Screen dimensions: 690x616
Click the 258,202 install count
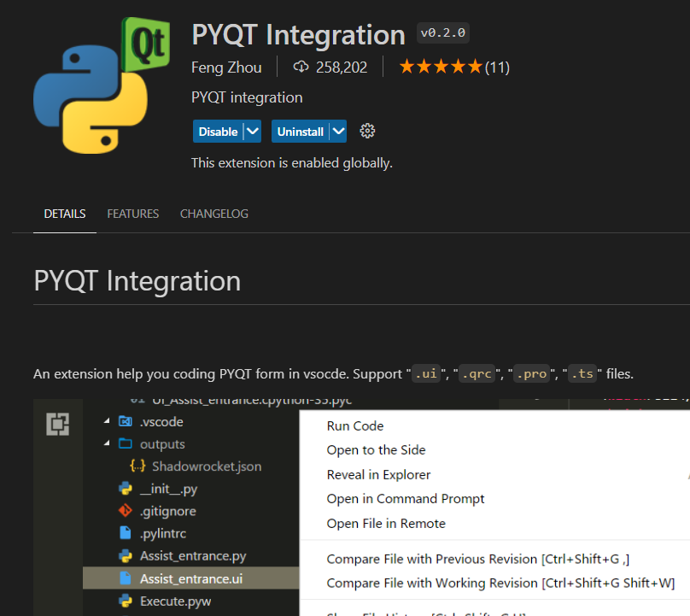coord(342,67)
